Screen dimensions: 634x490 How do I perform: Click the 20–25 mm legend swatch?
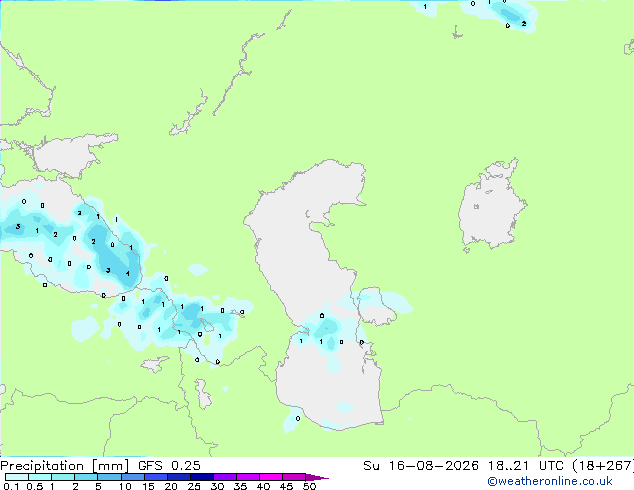coord(179,477)
